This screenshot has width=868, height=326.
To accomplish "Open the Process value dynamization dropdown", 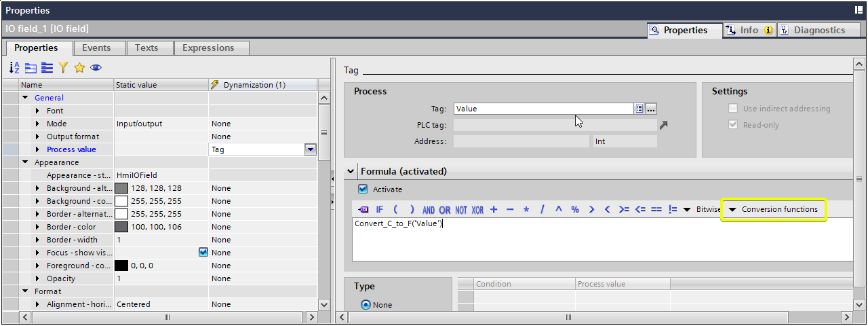I will click(311, 149).
